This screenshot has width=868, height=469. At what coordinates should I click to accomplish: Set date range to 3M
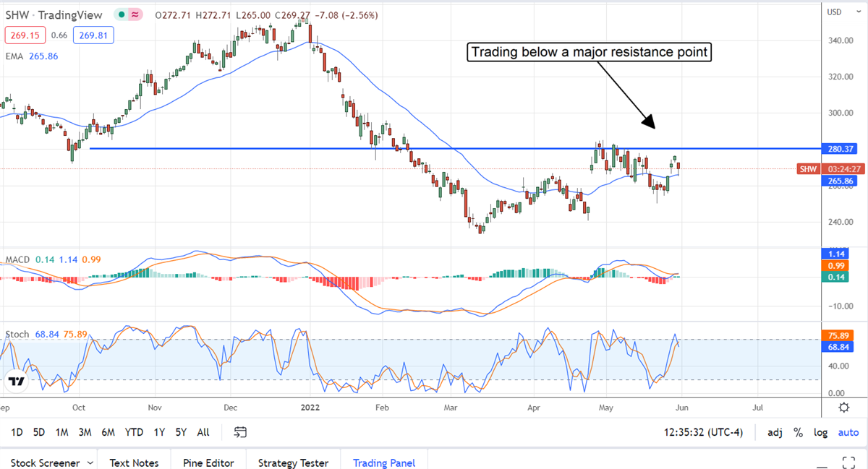click(x=85, y=432)
